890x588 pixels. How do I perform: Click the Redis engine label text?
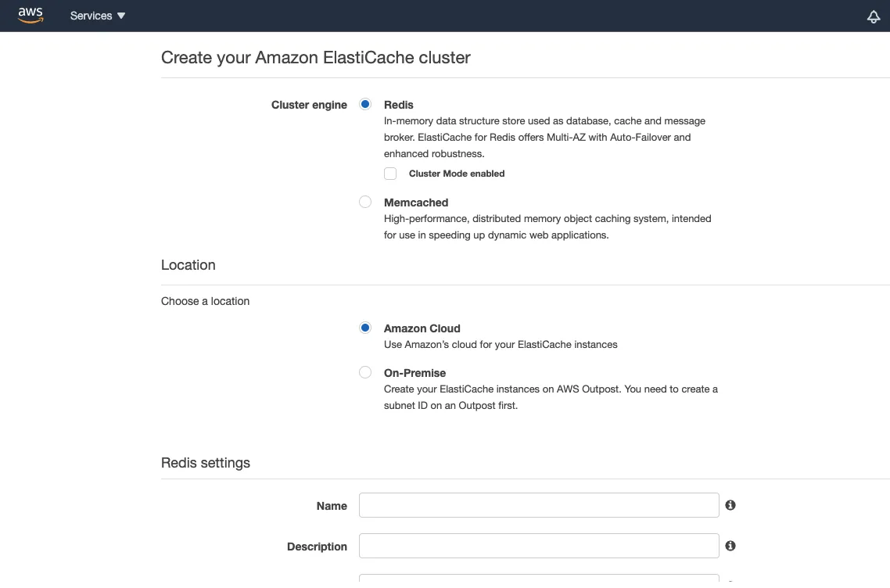[398, 104]
